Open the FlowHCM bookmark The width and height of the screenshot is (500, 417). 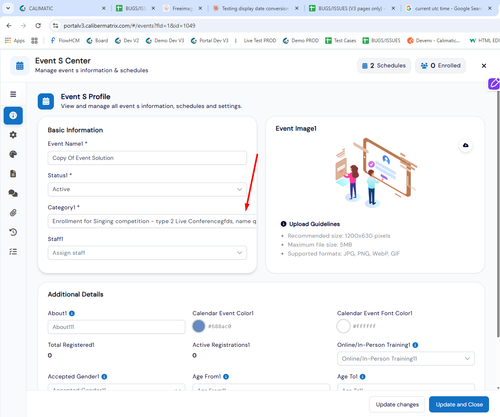pyautogui.click(x=65, y=41)
